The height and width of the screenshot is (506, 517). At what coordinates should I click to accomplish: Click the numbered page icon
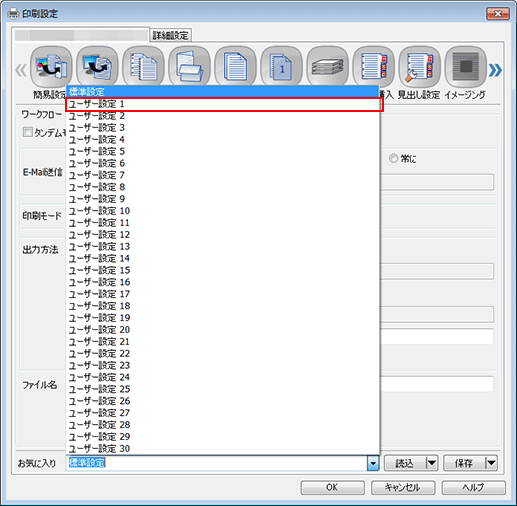tap(281, 66)
